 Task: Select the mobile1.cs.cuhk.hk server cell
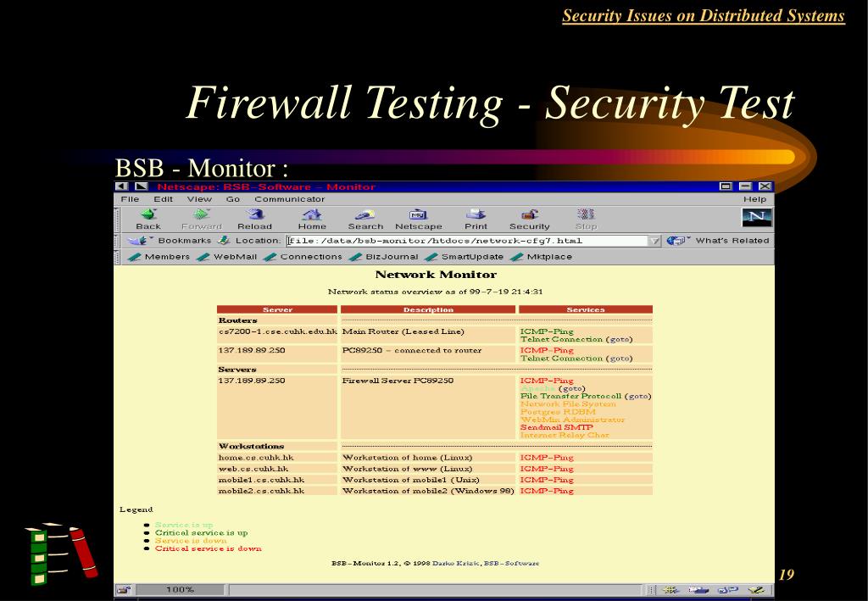[277, 480]
